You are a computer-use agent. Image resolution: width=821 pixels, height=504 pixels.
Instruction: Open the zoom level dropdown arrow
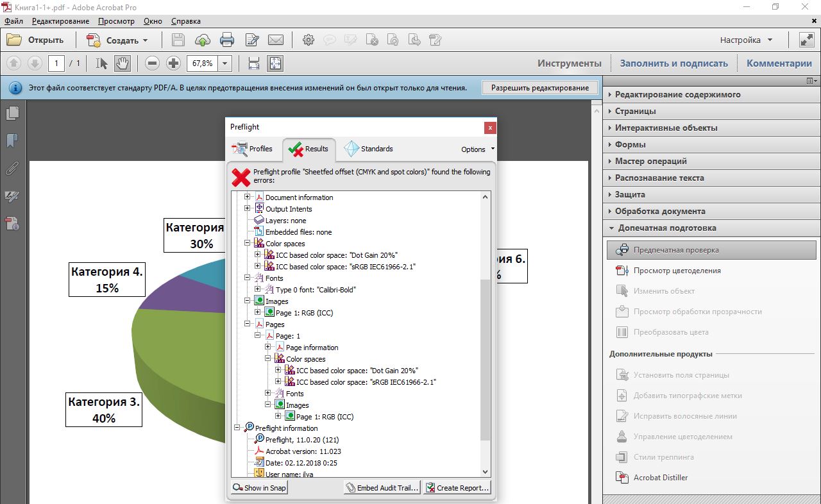225,63
